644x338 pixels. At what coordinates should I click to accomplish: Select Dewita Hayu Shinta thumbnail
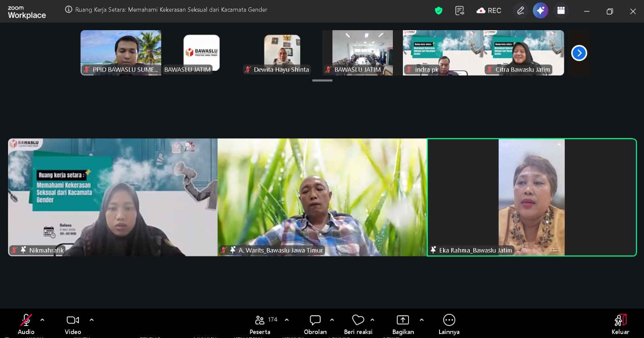tap(282, 53)
